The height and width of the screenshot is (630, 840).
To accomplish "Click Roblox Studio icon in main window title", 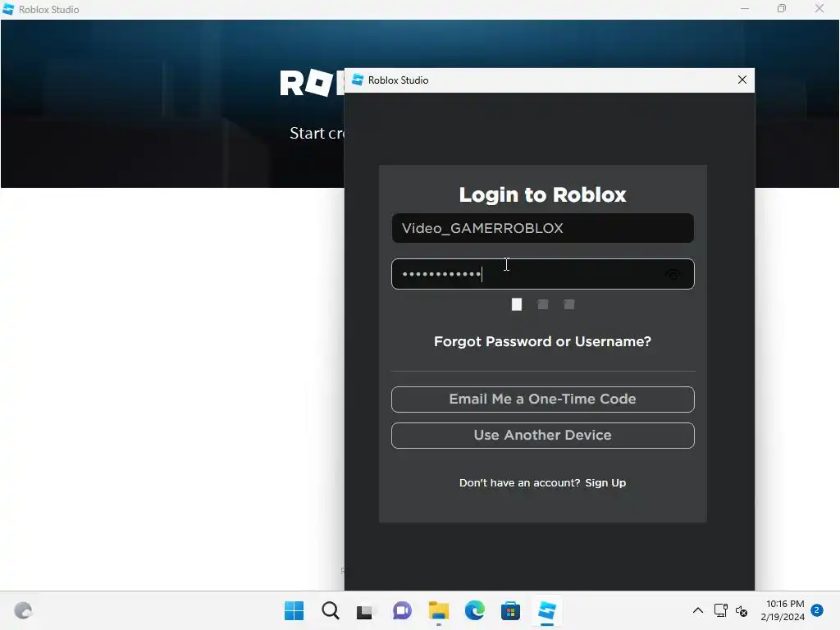I will point(8,9).
